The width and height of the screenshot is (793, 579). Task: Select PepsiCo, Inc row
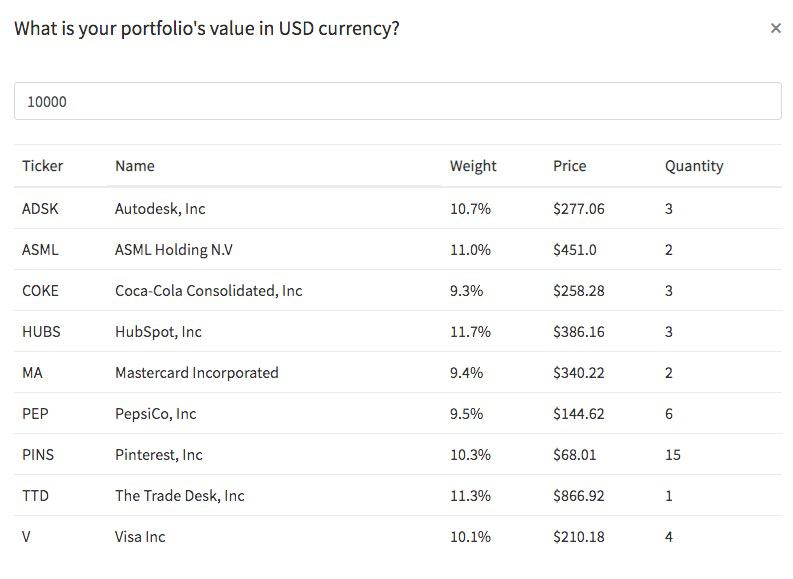155,414
